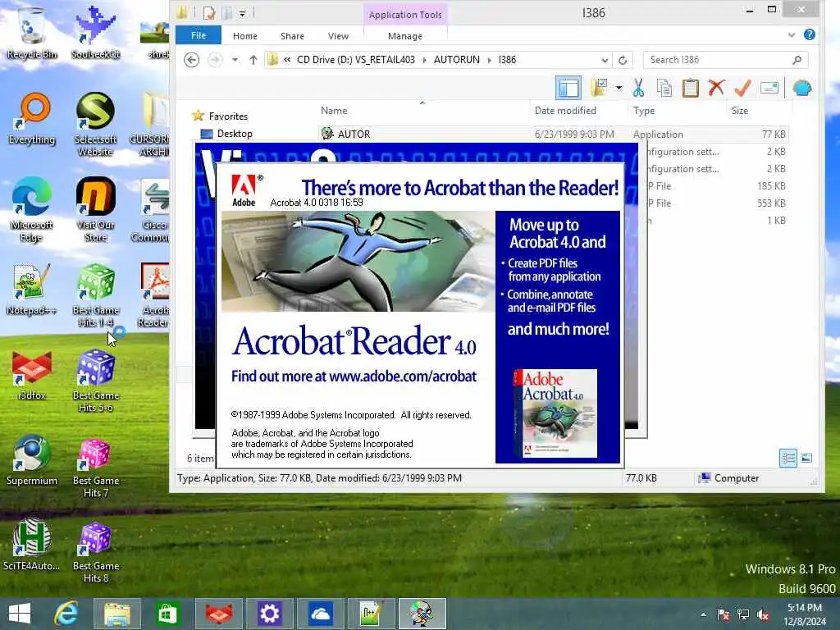The image size is (840, 630).
Task: Select Desktop in the navigation pane
Action: tap(234, 134)
